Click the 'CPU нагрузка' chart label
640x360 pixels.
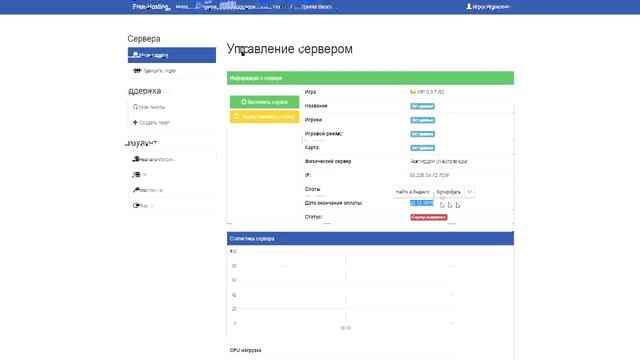(x=245, y=350)
